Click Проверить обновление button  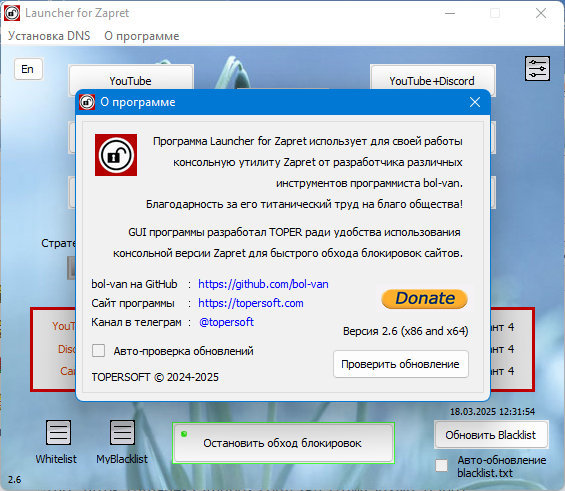click(x=401, y=364)
